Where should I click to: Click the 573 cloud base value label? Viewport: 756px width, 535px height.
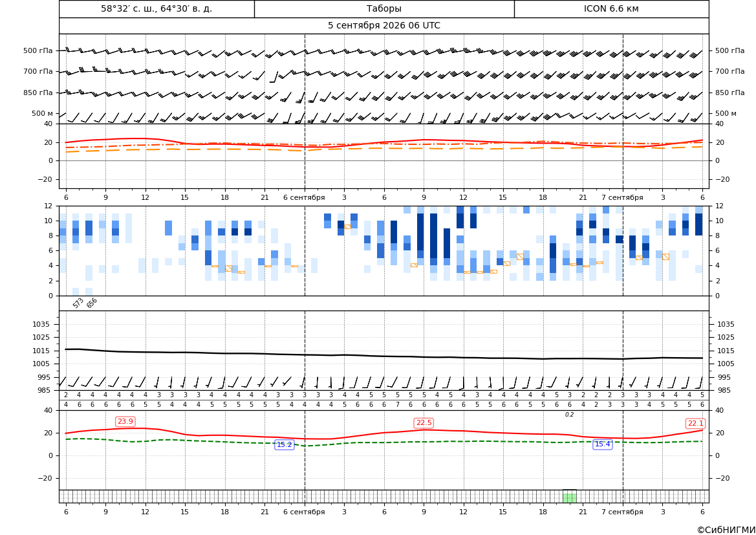tap(78, 303)
